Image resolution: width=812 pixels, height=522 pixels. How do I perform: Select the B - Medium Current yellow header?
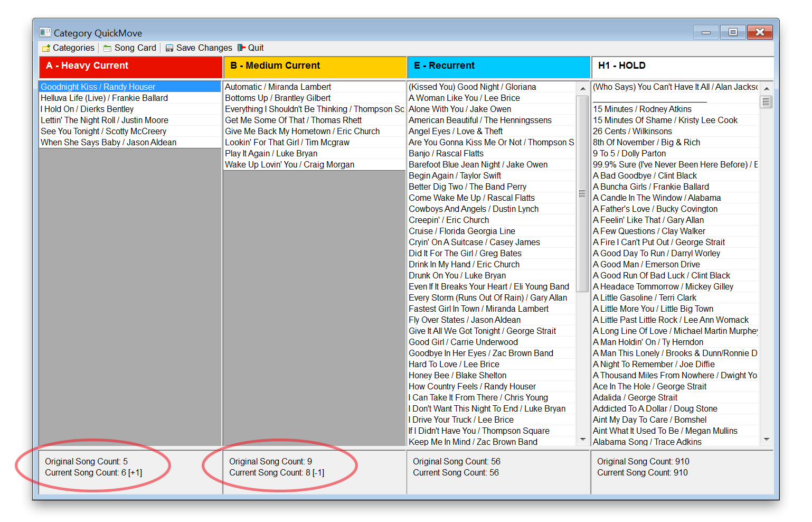click(314, 67)
